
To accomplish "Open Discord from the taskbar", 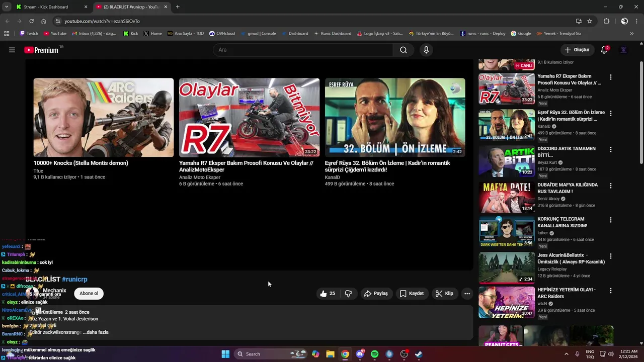I will coord(360,354).
